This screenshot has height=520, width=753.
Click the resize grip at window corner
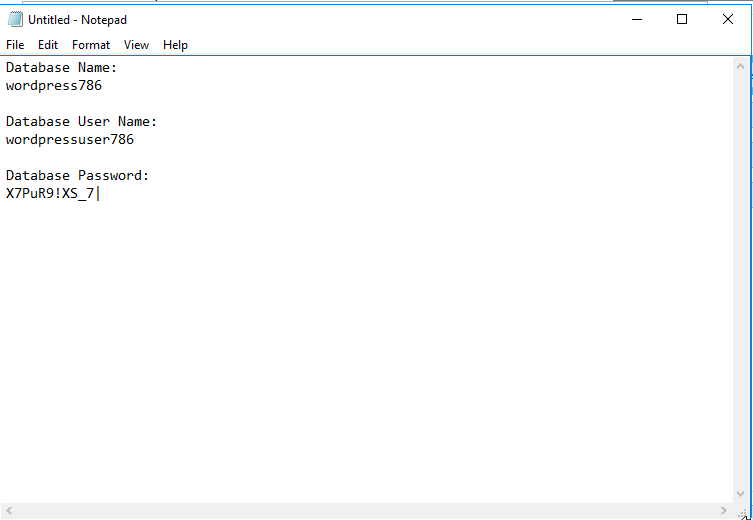742,512
